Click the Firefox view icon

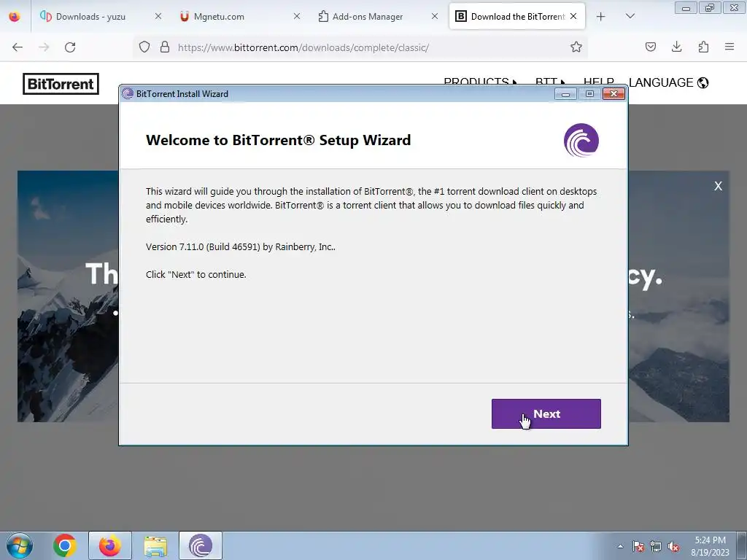(15, 17)
